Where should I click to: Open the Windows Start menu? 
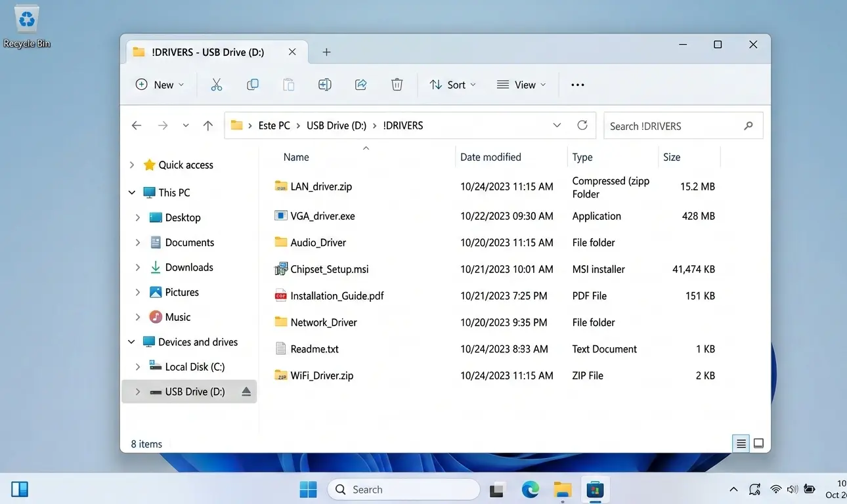pos(308,490)
